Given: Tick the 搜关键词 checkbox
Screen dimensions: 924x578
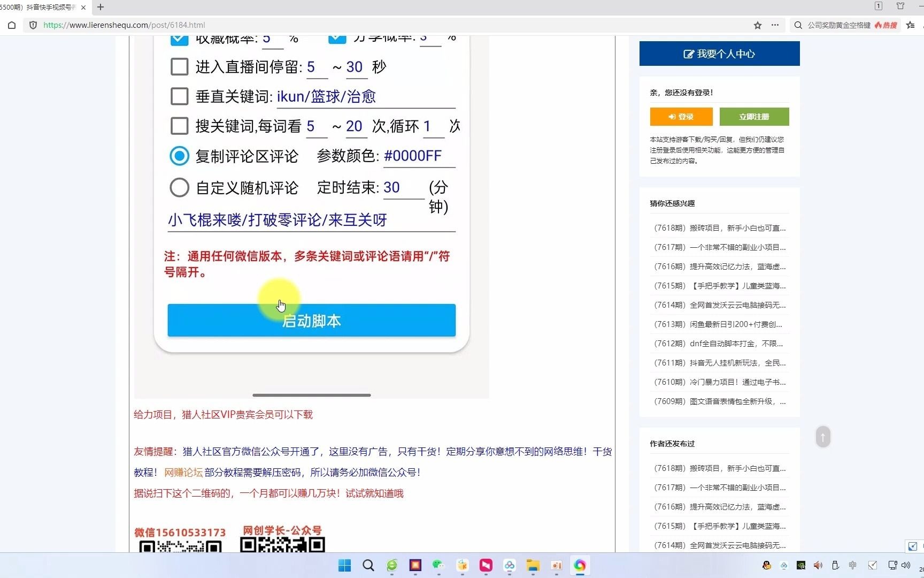Looking at the screenshot, I should coord(179,126).
